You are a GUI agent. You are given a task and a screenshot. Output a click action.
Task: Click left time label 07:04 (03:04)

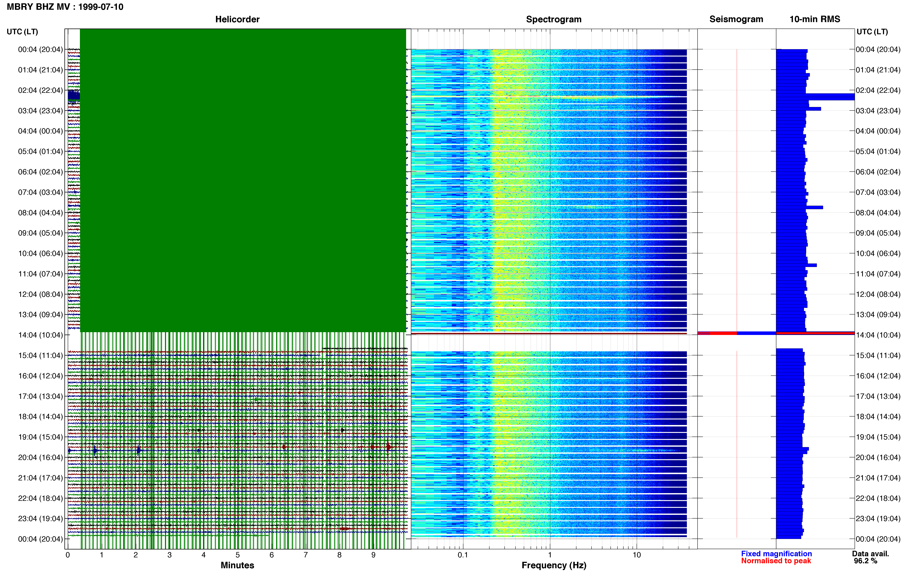(41, 192)
